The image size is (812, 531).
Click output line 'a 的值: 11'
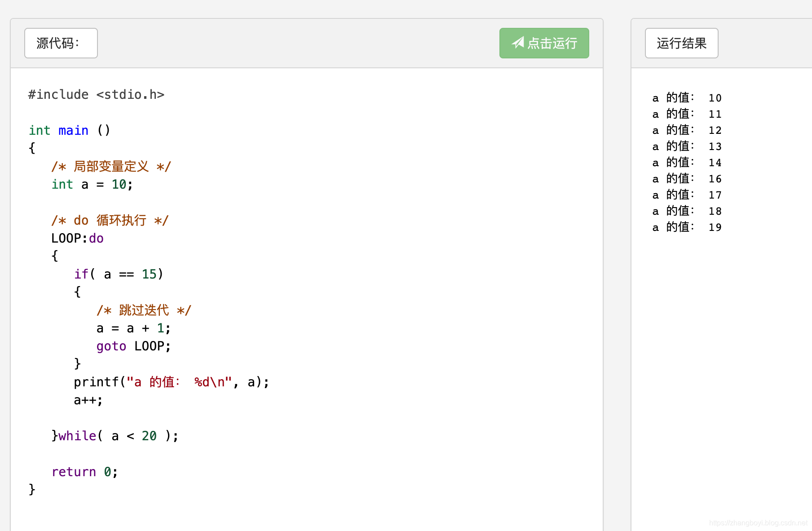(x=687, y=114)
